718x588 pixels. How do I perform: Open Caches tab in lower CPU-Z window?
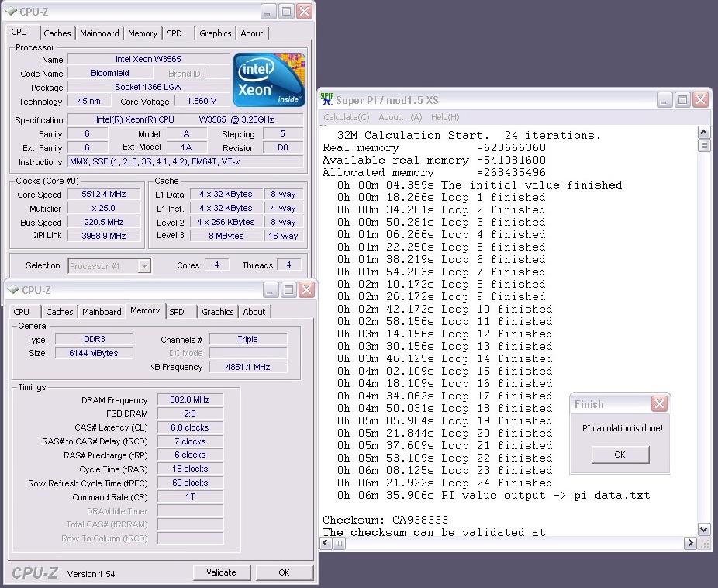(x=60, y=312)
